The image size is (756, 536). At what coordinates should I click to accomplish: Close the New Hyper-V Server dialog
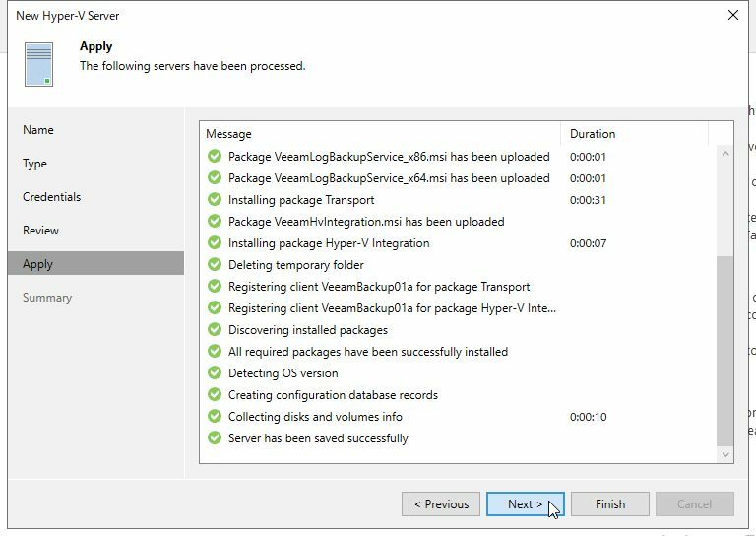point(732,16)
